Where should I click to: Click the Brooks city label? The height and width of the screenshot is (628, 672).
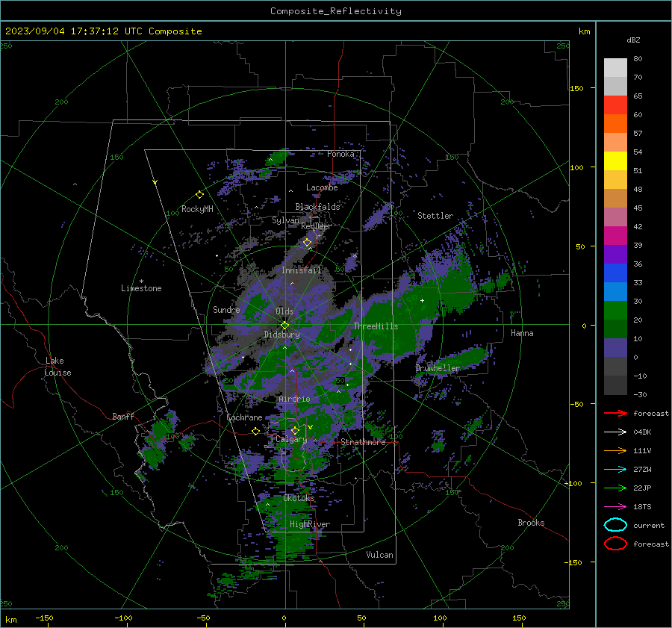[531, 523]
